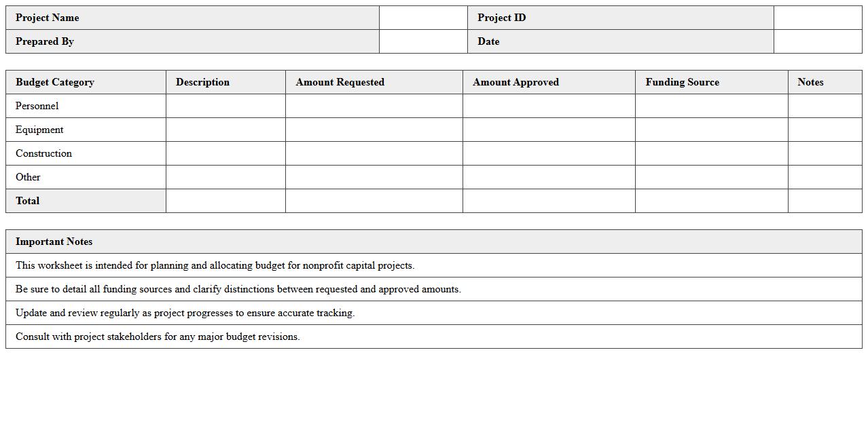868x441 pixels.
Task: Select the Equipment row Description cell
Action: pos(225,130)
